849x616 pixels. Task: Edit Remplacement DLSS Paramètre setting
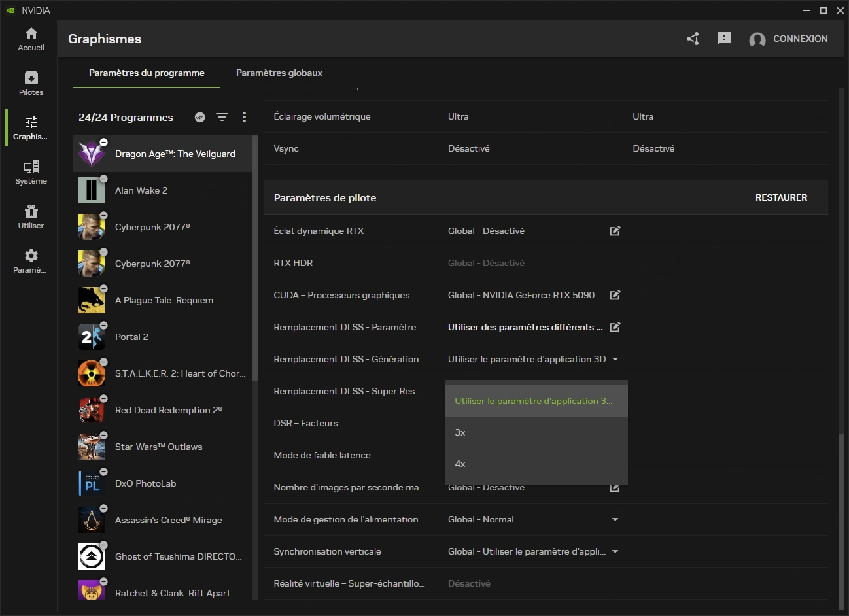click(x=615, y=327)
